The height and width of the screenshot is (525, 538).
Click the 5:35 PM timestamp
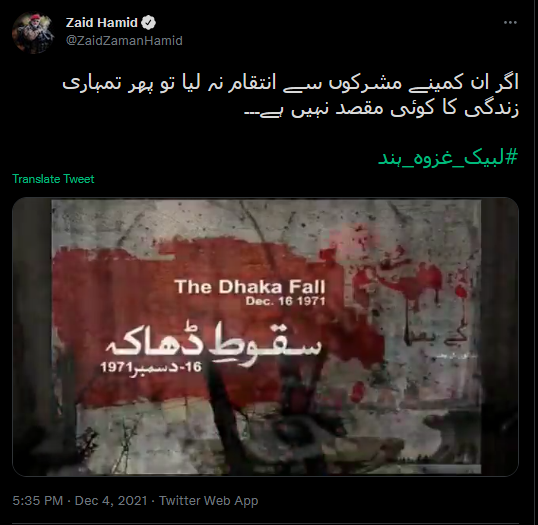click(38, 501)
